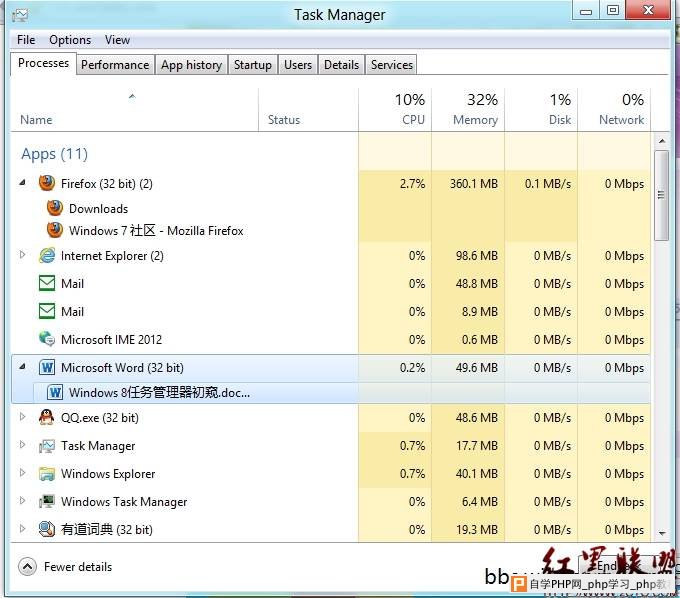The width and height of the screenshot is (680, 598).
Task: Click the Microsoft Word process icon
Action: coord(46,367)
